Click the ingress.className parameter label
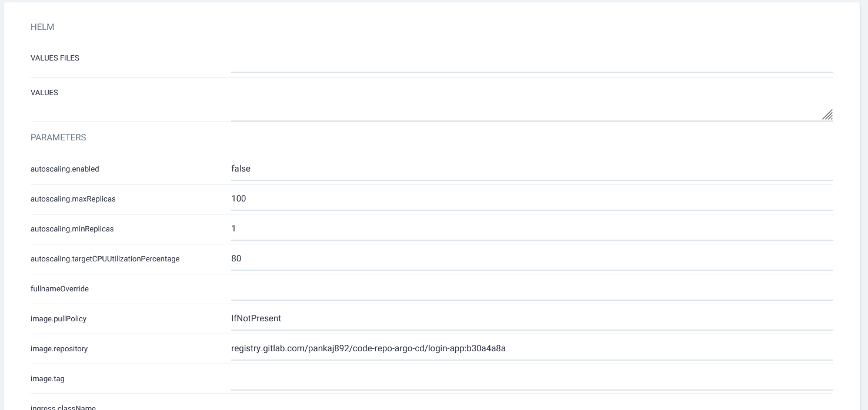The height and width of the screenshot is (410, 868). (63, 407)
